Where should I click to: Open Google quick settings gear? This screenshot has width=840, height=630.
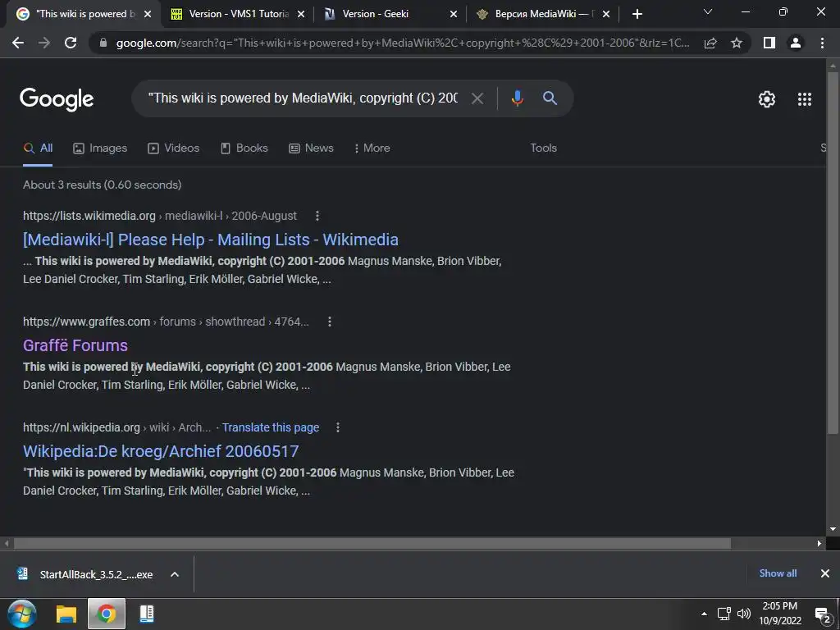[x=767, y=99]
